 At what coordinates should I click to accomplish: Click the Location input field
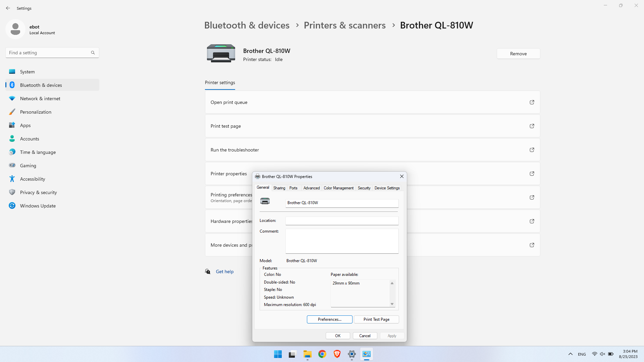[342, 221]
